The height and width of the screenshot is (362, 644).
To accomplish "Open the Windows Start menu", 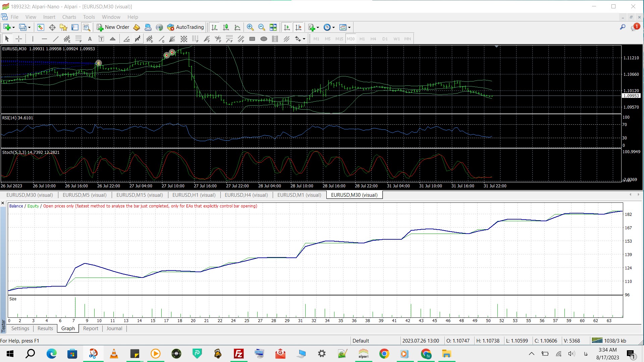I will 10,354.
